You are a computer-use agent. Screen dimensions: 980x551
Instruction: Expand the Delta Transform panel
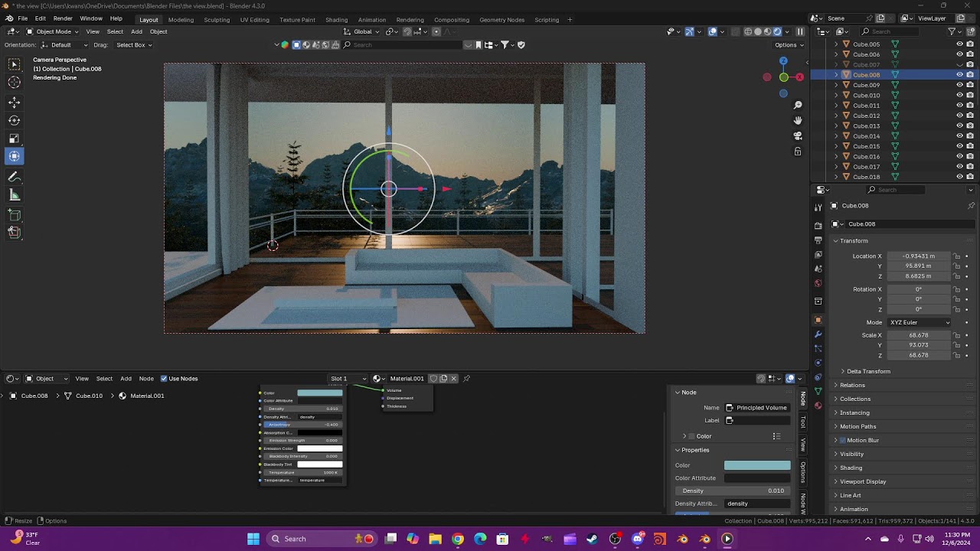click(868, 371)
